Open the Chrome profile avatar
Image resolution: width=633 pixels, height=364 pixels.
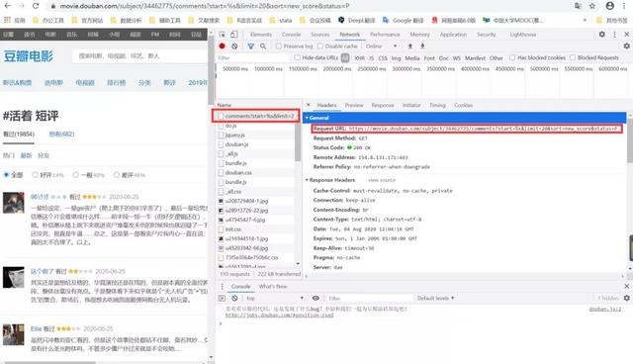click(x=609, y=6)
